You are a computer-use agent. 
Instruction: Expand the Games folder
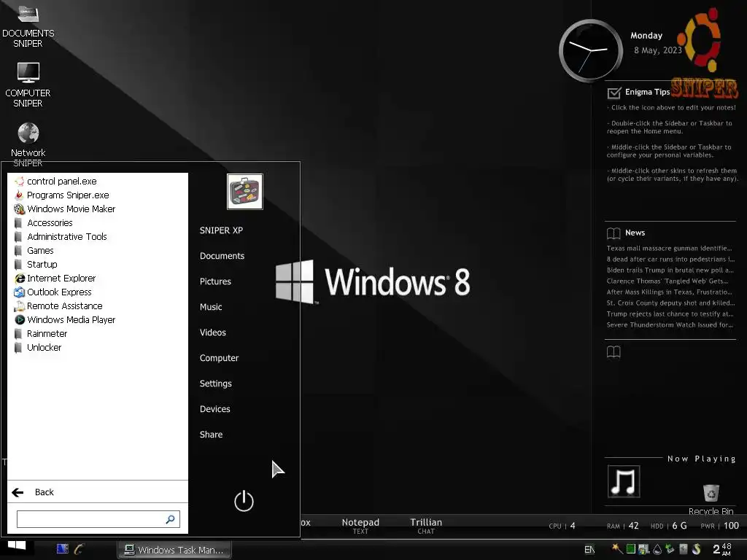[x=34, y=251]
